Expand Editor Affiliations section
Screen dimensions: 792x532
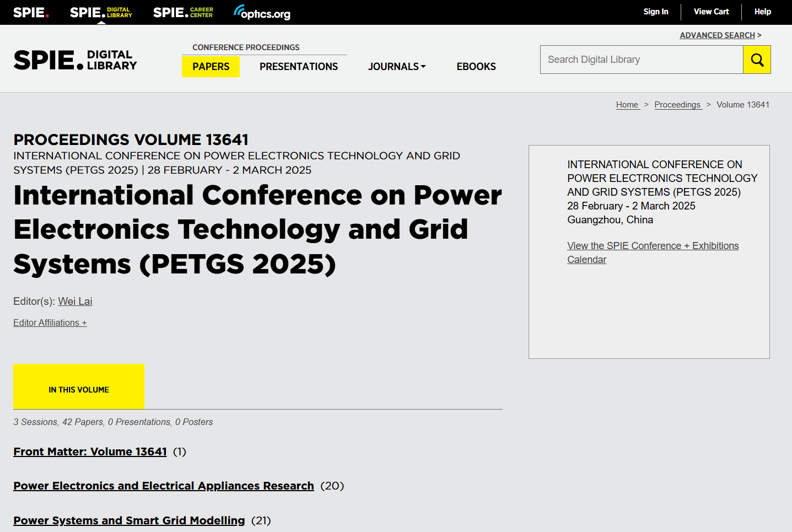coord(50,323)
